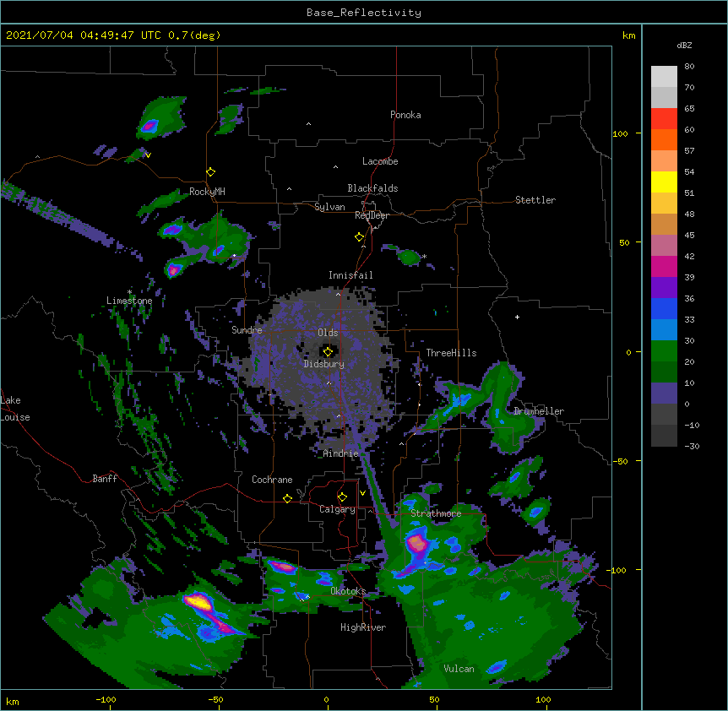This screenshot has height=711, width=728.
Task: Click the Lacombe city label
Action: click(380, 161)
